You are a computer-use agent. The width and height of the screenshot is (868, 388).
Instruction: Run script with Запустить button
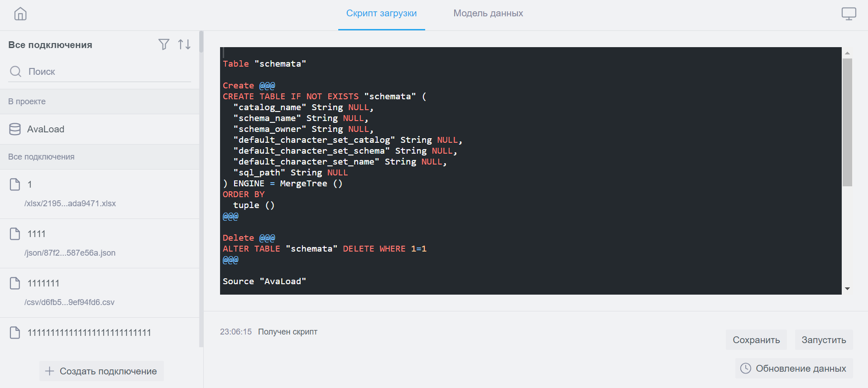(824, 340)
